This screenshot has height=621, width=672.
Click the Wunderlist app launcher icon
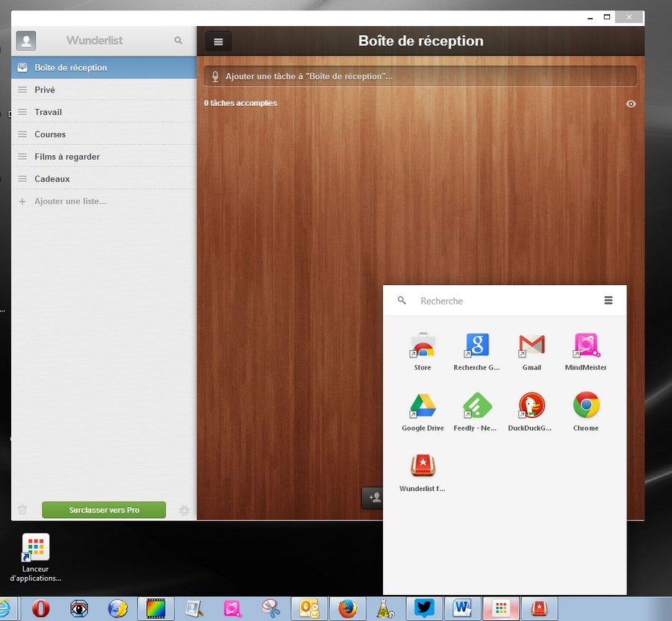click(423, 466)
